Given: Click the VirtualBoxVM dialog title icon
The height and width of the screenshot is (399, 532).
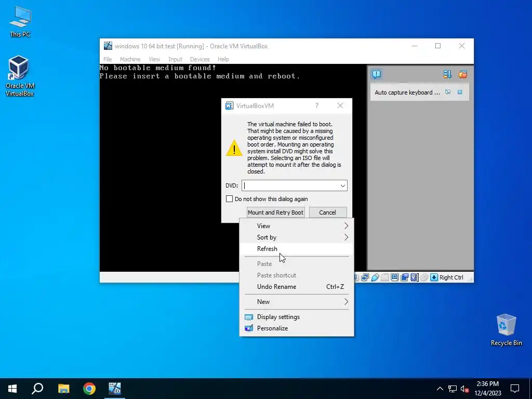Looking at the screenshot, I should click(229, 106).
